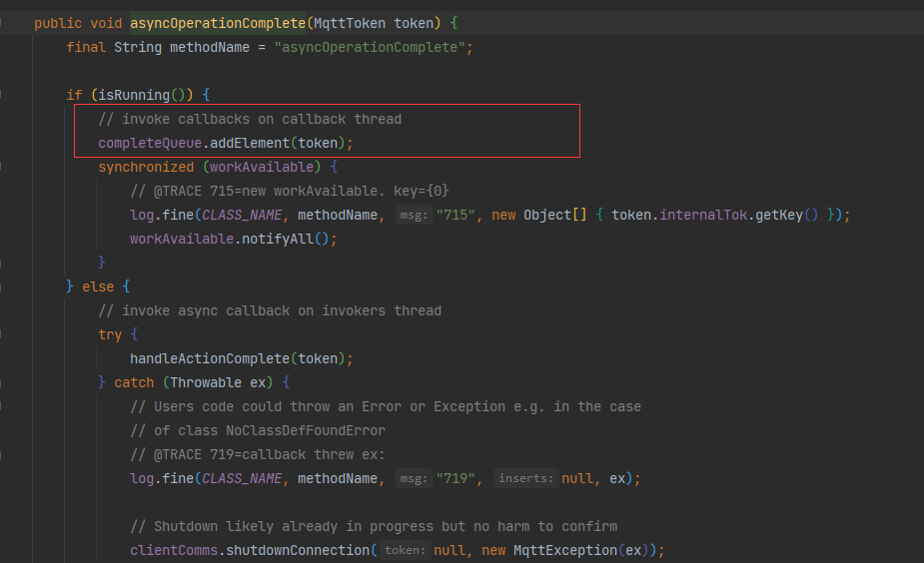Click the "if" keyword before isRunning()
This screenshot has width=924, height=563.
[74, 95]
